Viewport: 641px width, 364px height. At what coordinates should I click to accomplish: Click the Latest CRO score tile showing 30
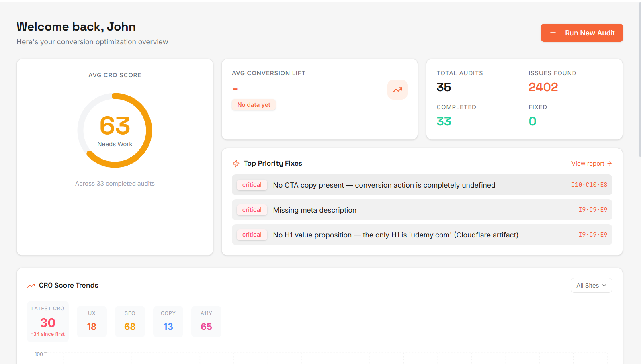coord(48,322)
